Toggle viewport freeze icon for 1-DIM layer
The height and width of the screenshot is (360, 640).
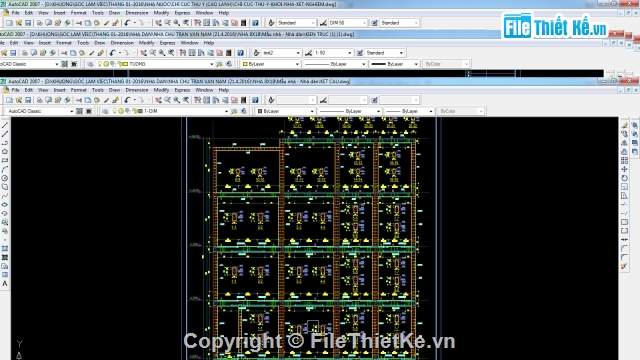(128, 111)
